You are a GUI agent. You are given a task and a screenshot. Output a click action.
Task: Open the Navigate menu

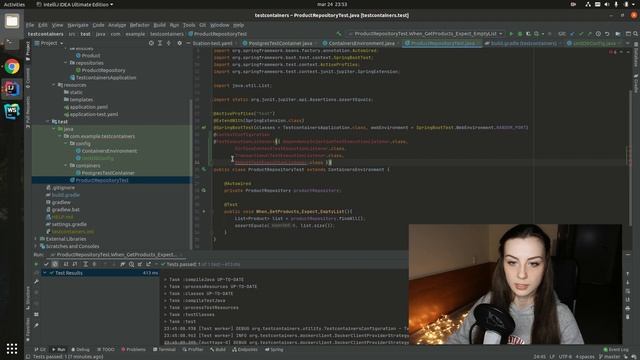(78, 25)
